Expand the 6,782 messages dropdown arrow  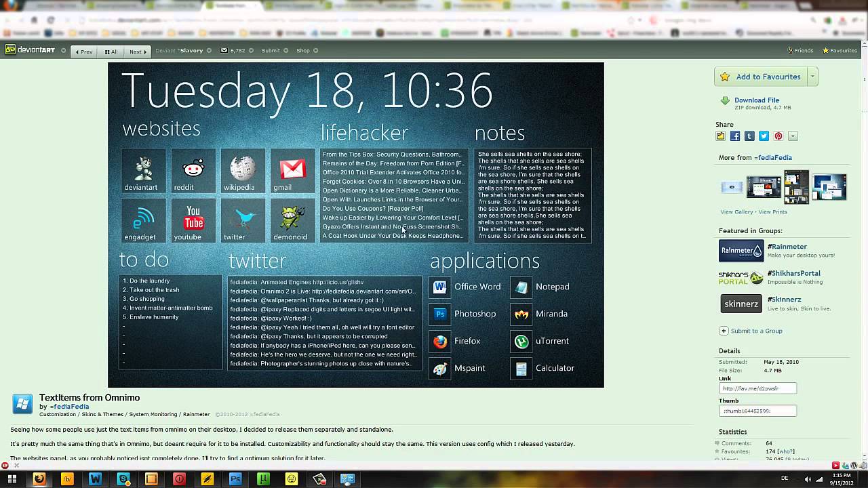pyautogui.click(x=252, y=51)
